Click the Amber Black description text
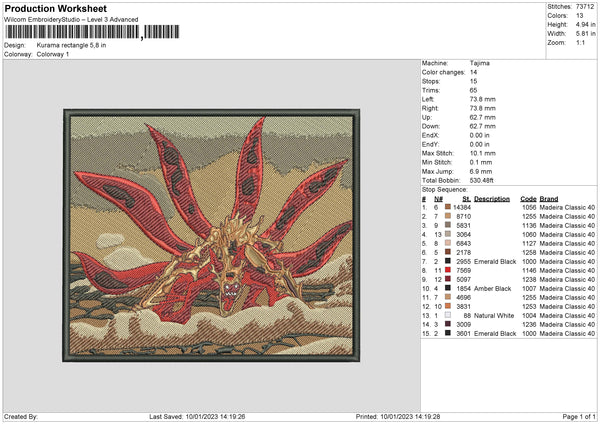Image resolution: width=600 pixels, height=424 pixels. click(492, 289)
